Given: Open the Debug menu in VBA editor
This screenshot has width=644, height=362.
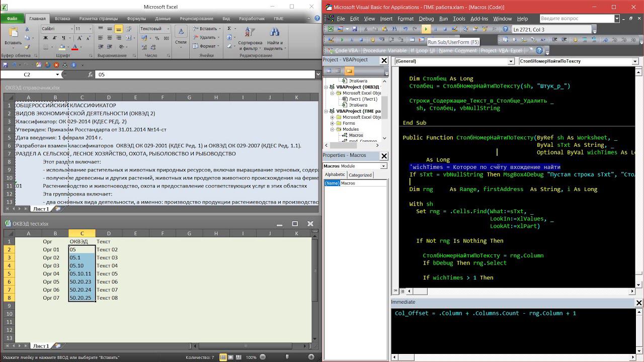Looking at the screenshot, I should pos(426,19).
